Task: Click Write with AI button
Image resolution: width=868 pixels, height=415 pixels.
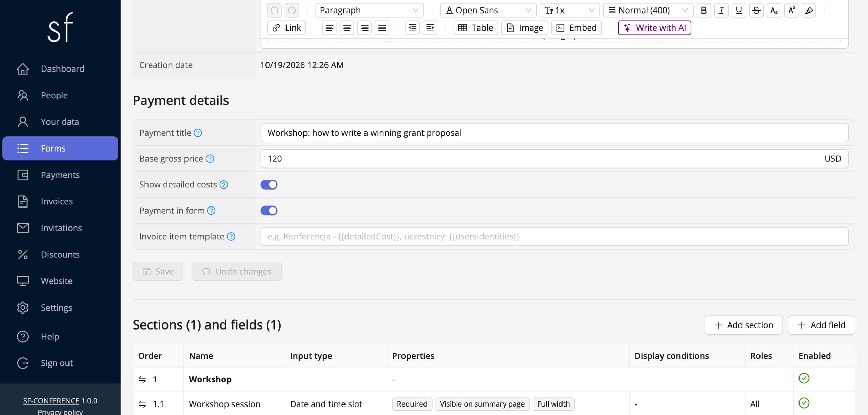Action: 654,28
